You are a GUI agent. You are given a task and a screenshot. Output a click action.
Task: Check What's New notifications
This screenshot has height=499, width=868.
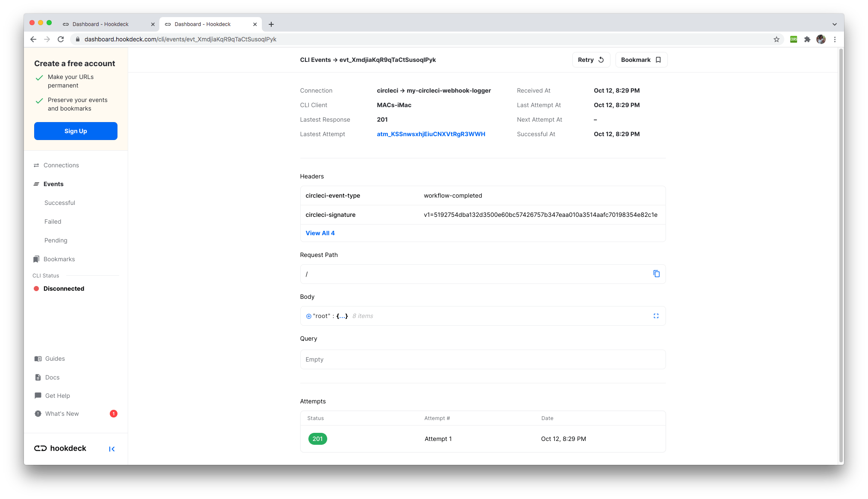click(62, 414)
